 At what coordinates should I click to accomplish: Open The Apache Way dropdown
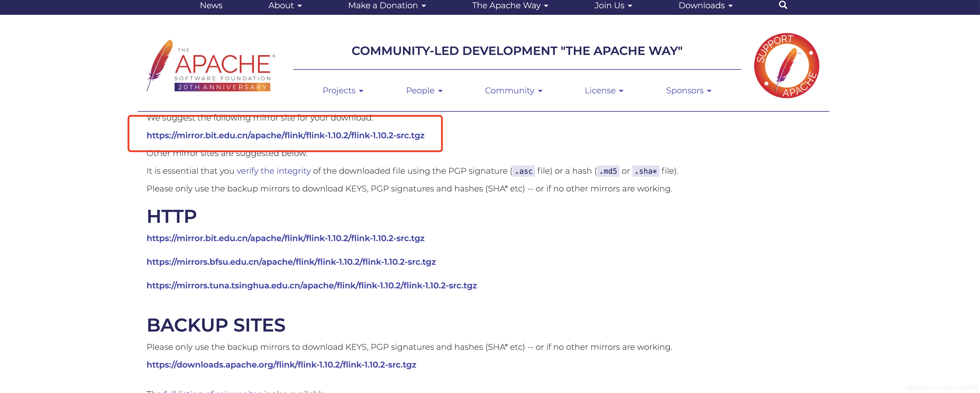point(510,5)
